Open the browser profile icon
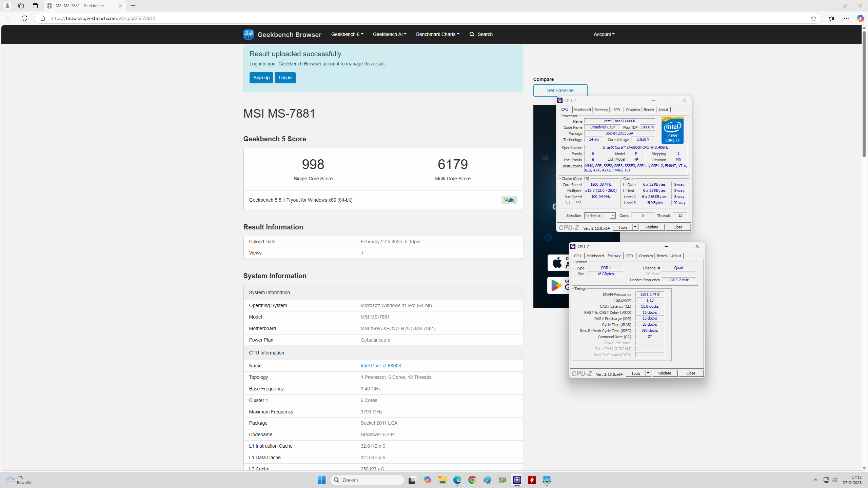The image size is (868, 488). pos(7,6)
